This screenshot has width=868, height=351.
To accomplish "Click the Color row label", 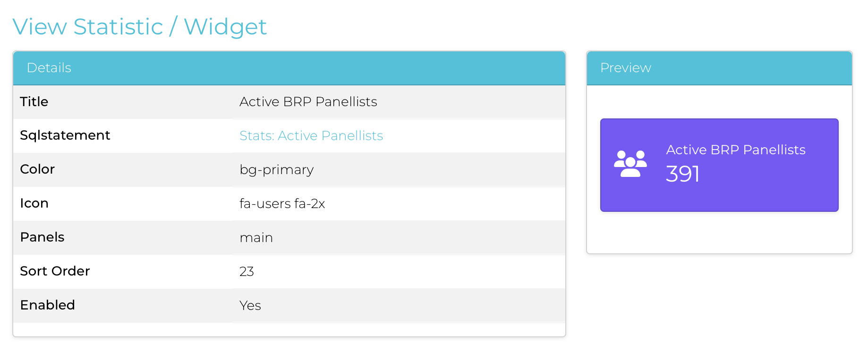I will tap(37, 169).
